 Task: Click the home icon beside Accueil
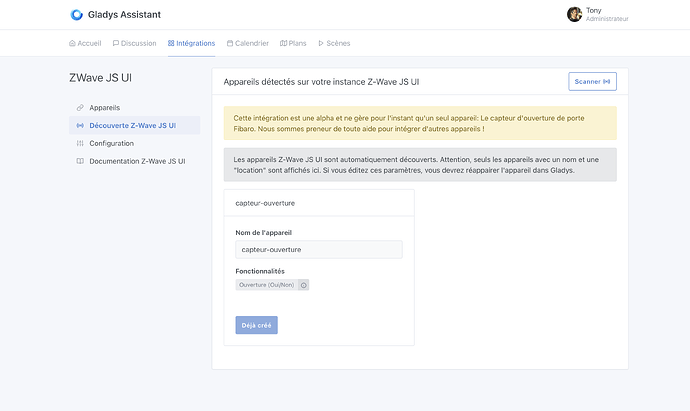tap(72, 44)
